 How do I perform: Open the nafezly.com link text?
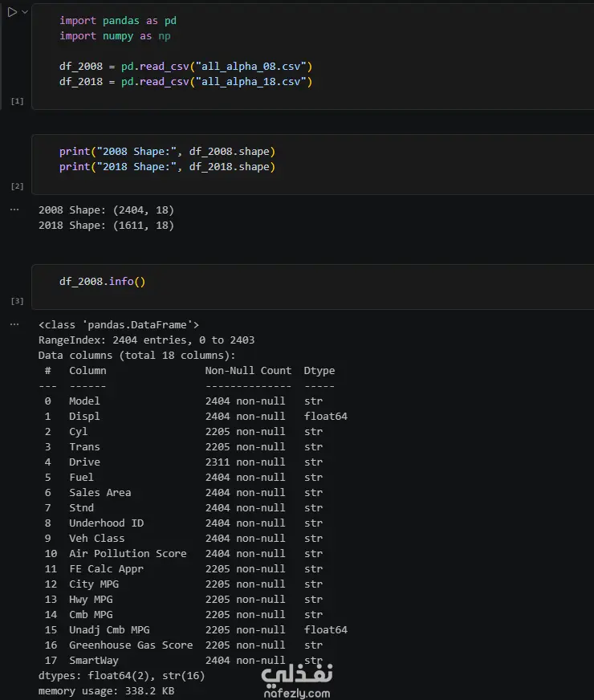(x=297, y=694)
